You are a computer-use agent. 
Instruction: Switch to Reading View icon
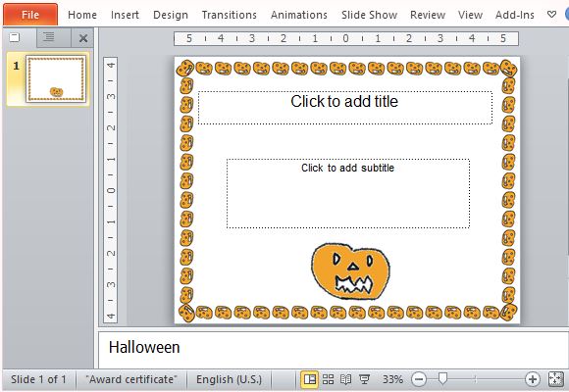click(x=346, y=379)
